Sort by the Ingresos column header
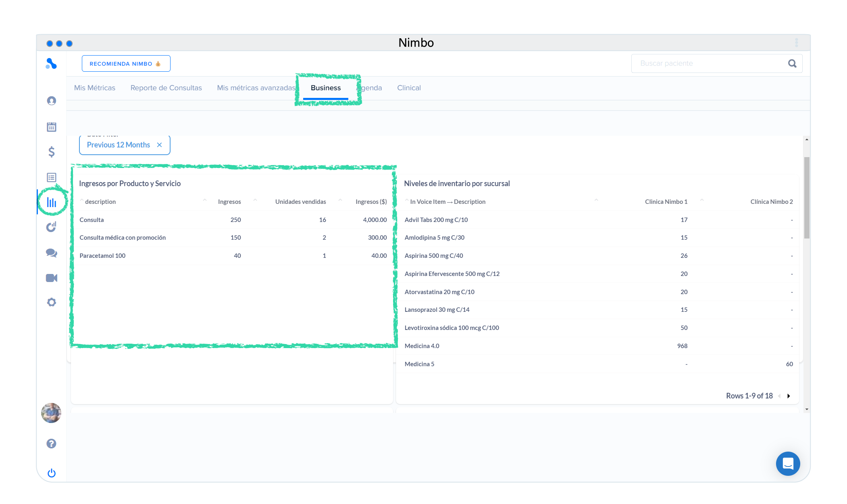This screenshot has height=504, width=847. tap(229, 202)
